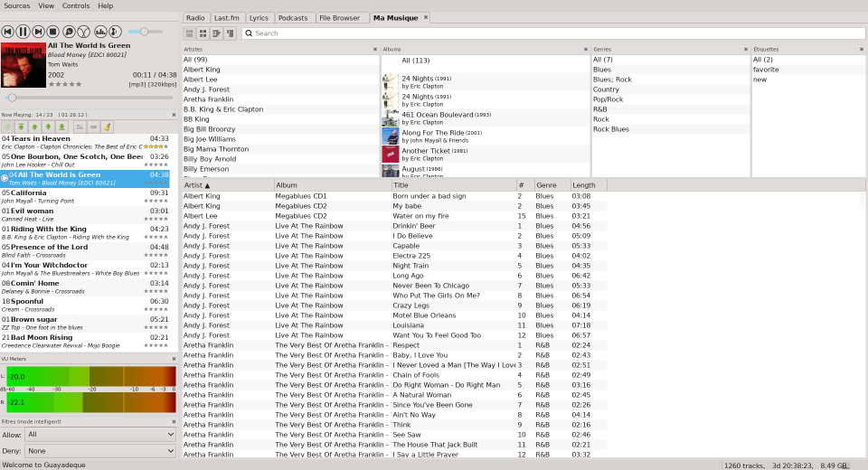The image size is (868, 470).
Task: Sort tracks by the Artist column header
Action: [228, 185]
